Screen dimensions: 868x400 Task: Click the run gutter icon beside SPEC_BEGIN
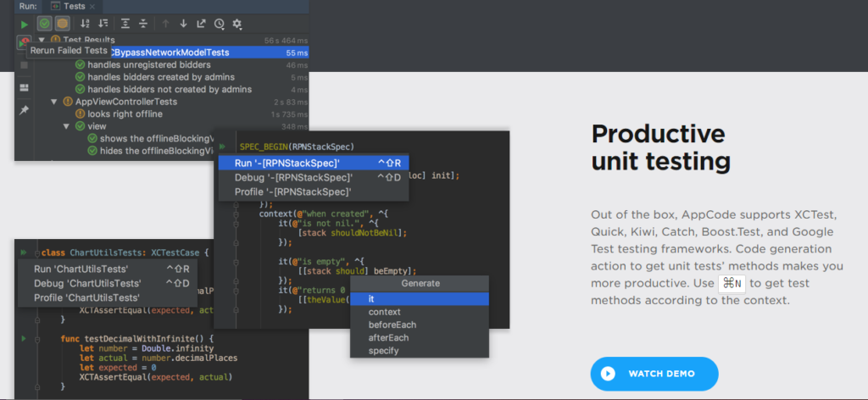tap(223, 147)
